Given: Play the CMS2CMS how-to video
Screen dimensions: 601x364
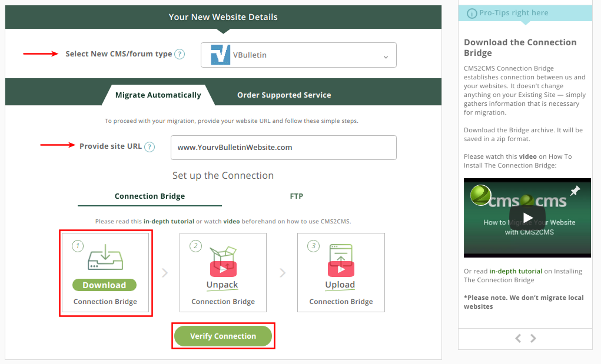Looking at the screenshot, I should [x=527, y=218].
